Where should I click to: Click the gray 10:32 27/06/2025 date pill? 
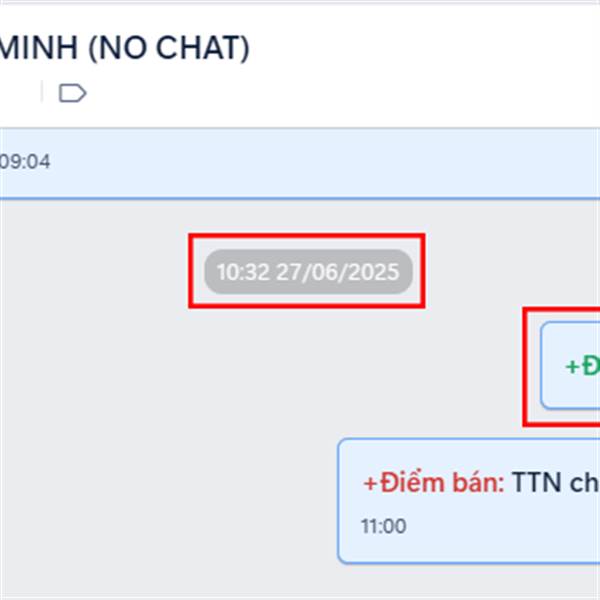[x=308, y=272]
